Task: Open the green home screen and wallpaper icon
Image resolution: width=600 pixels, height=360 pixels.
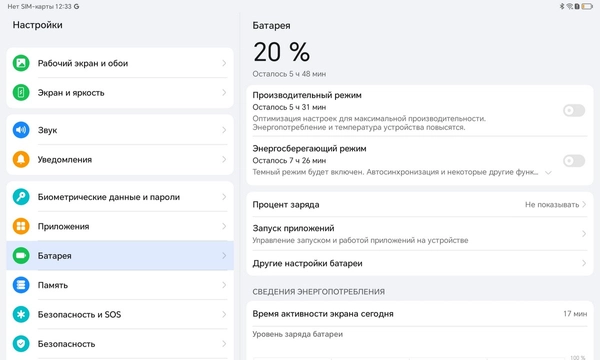Action: click(x=21, y=63)
